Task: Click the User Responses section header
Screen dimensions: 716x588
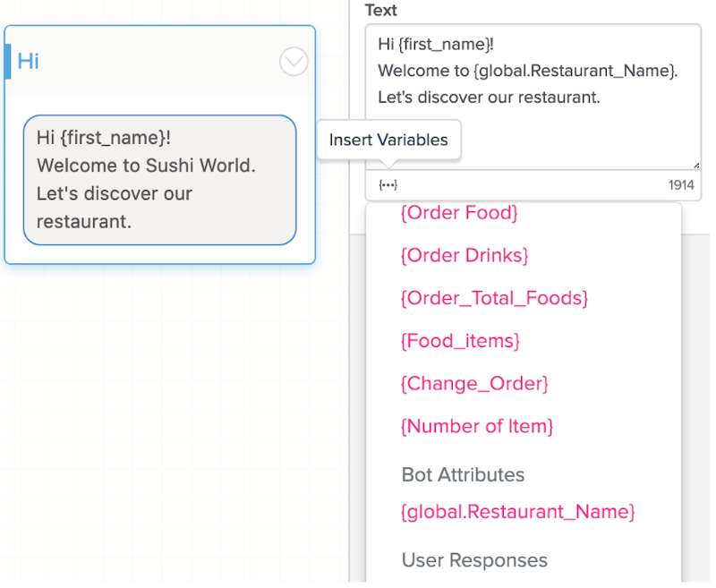Action: coord(474,560)
